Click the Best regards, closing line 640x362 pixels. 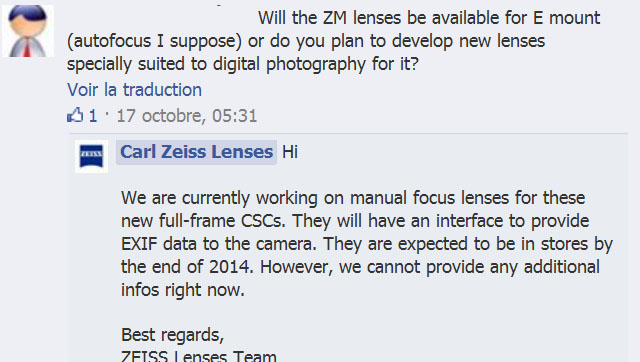(173, 335)
